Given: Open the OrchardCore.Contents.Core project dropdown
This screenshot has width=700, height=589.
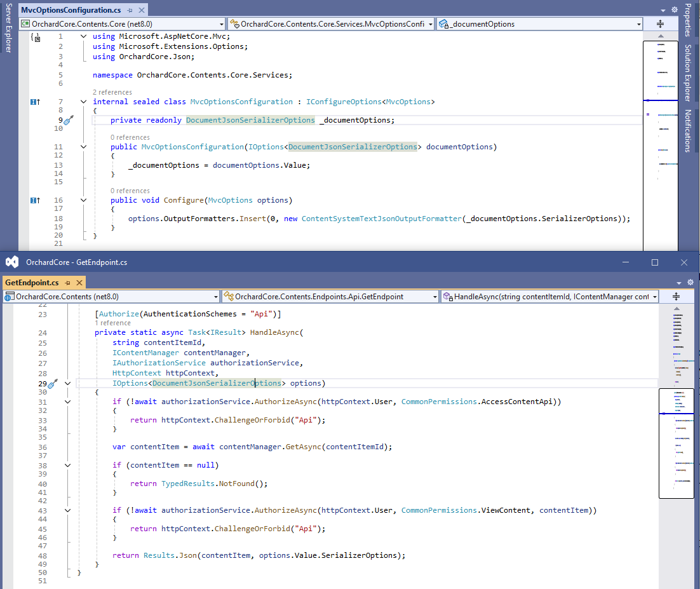Looking at the screenshot, I should [123, 24].
